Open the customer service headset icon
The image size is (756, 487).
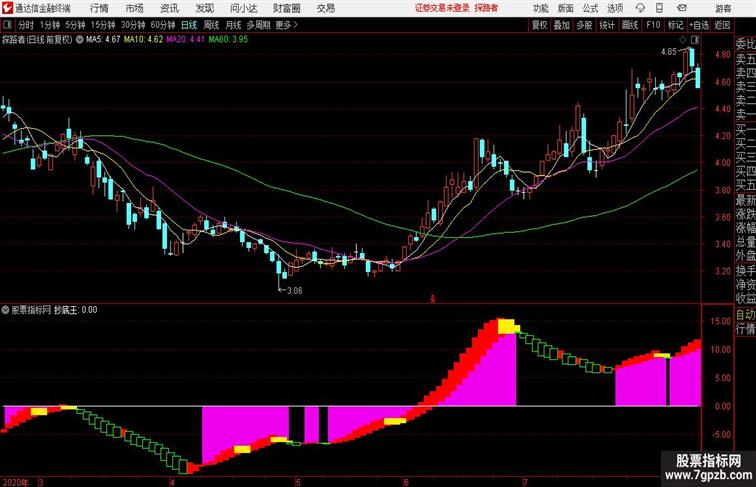(x=640, y=8)
